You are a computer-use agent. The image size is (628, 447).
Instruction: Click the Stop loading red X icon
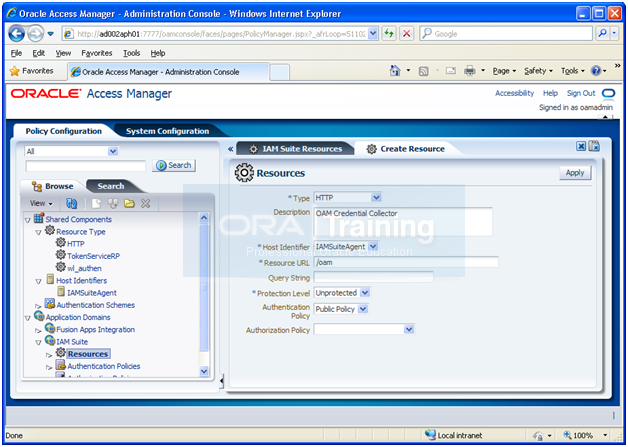pos(407,34)
